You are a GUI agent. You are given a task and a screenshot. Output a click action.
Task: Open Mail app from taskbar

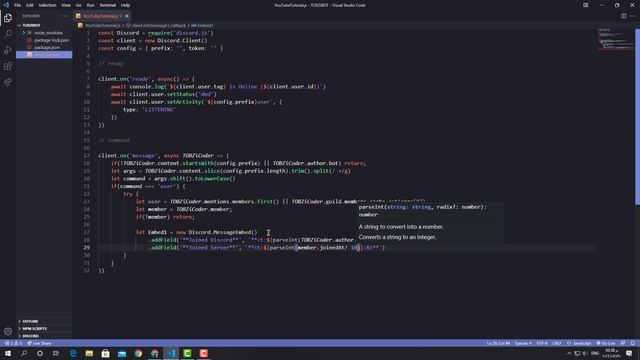click(x=122, y=353)
